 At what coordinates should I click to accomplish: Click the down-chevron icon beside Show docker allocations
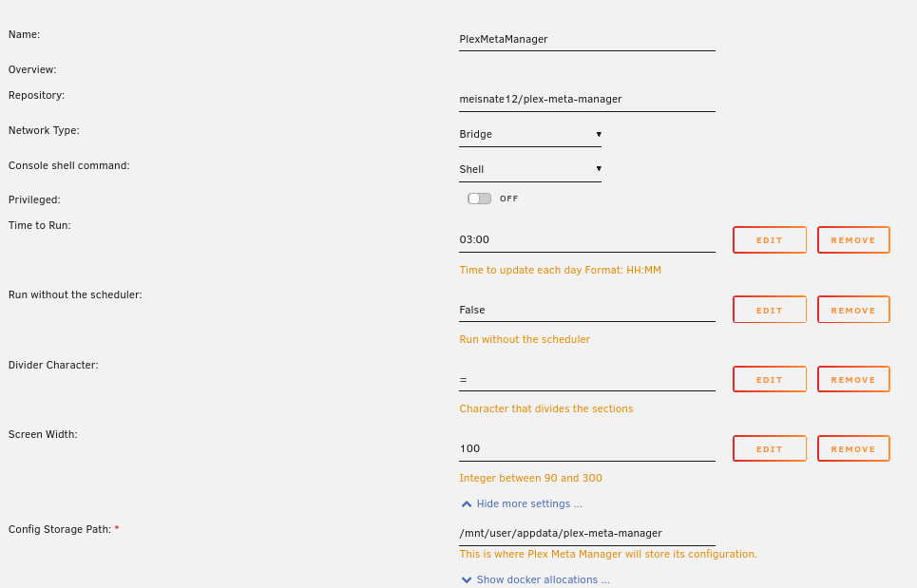tap(467, 579)
